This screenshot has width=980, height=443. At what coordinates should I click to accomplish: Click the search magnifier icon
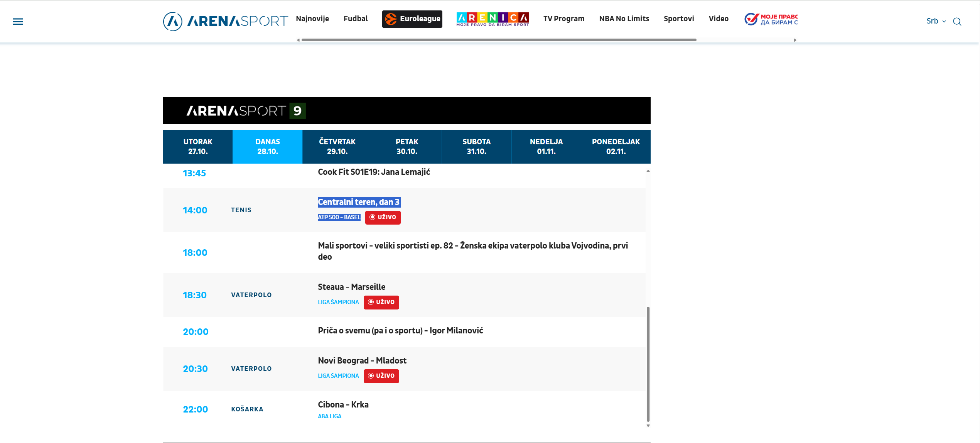tap(957, 22)
